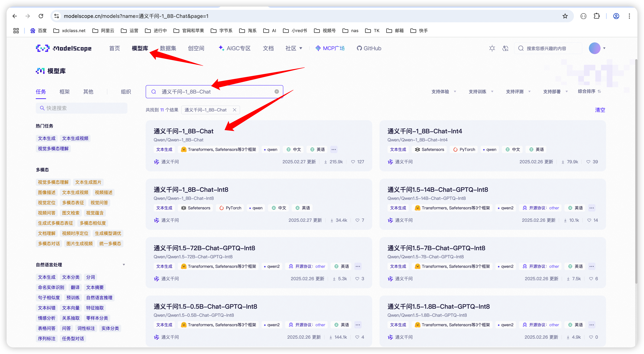Remove the 通义千问-1_8B-Chat filter tag
The height and width of the screenshot is (354, 644).
coord(234,110)
